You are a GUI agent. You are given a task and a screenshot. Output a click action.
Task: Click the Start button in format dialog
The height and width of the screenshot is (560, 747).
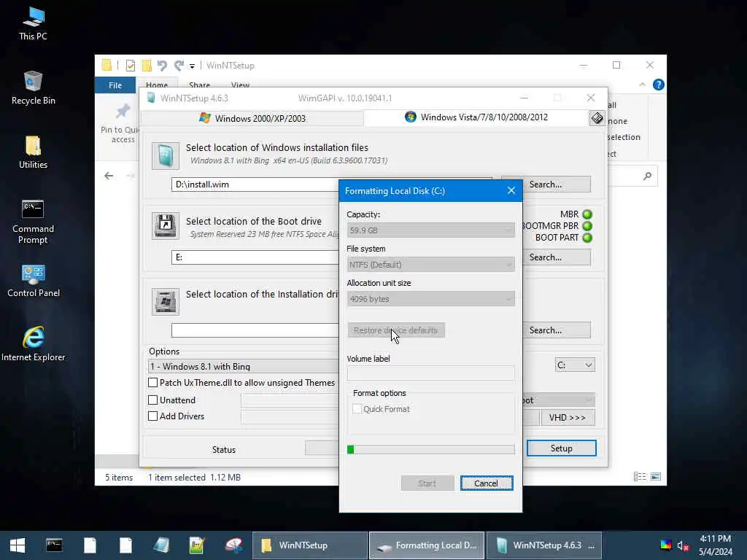(x=427, y=483)
